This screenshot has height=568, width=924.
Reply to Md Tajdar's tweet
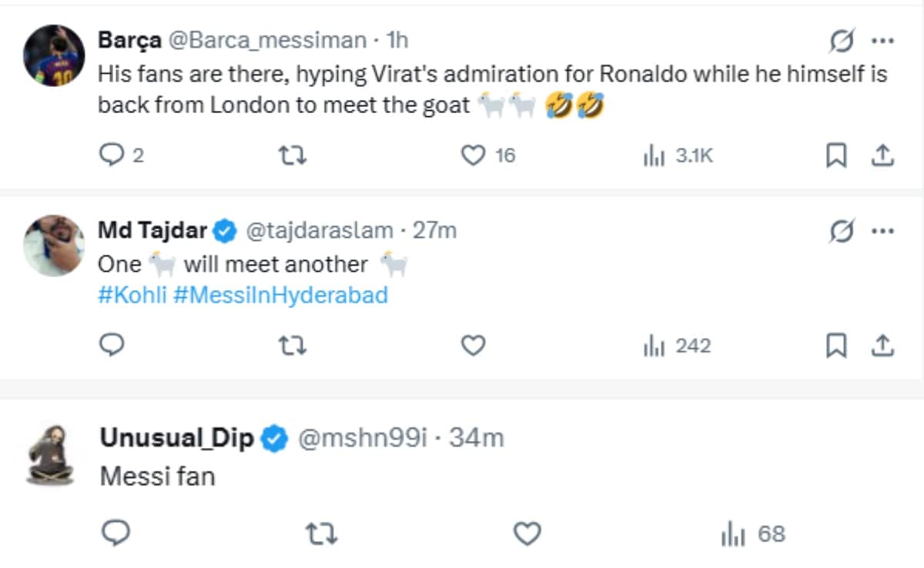[x=112, y=346]
